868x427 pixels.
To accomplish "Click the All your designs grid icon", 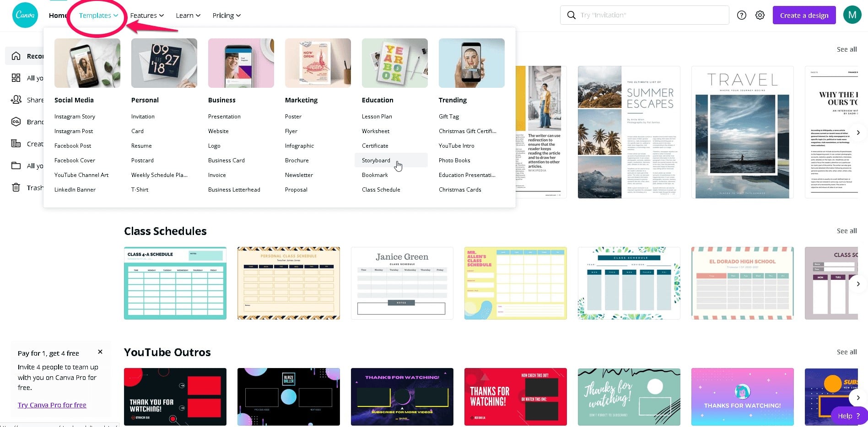I will 16,78.
